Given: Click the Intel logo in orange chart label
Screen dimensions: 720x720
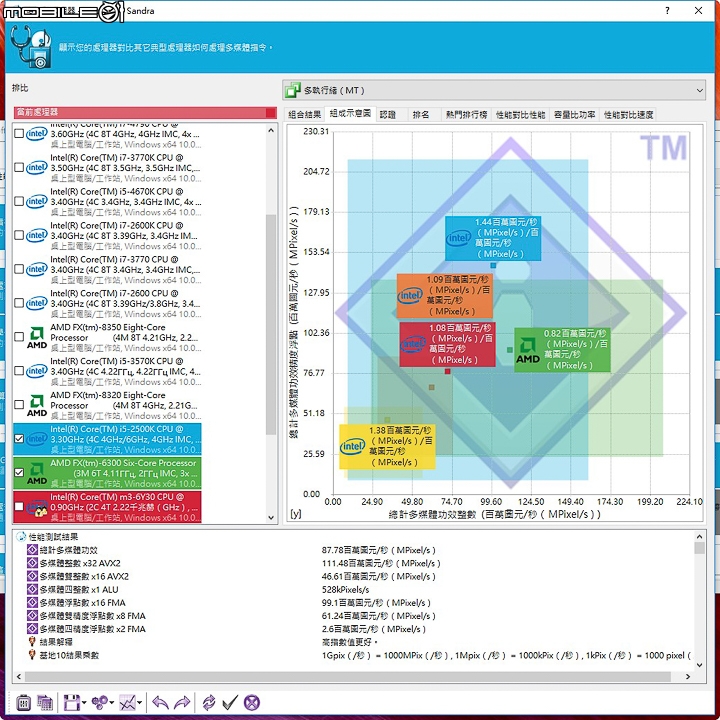Looking at the screenshot, I should tap(410, 295).
